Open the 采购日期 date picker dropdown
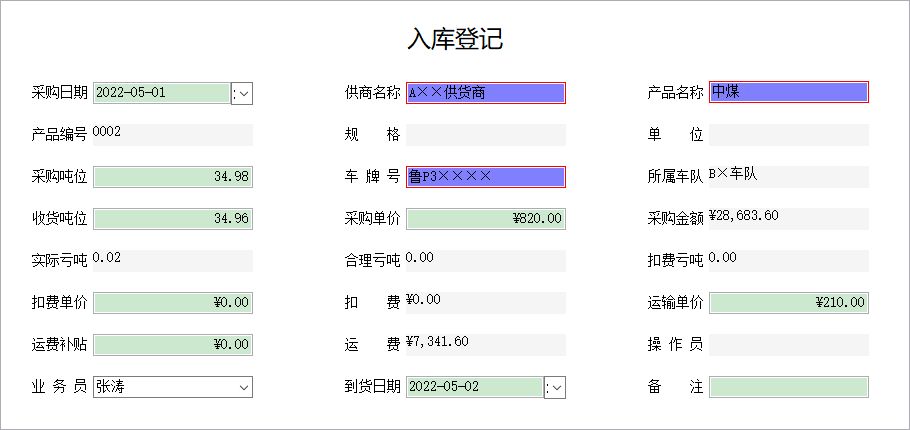 (242, 93)
